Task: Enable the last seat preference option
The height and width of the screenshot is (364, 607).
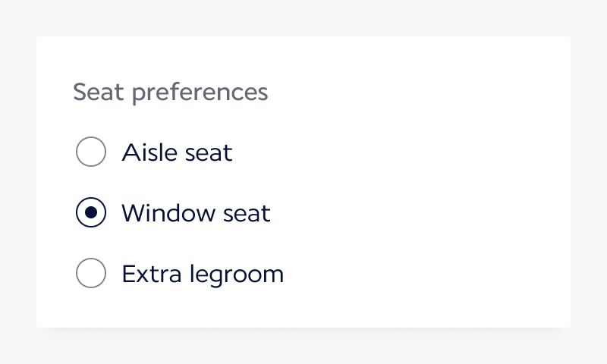Action: pyautogui.click(x=91, y=273)
